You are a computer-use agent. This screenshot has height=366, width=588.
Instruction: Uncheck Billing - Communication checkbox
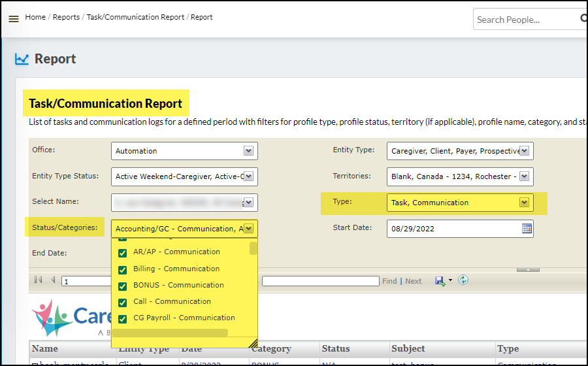[x=122, y=269]
